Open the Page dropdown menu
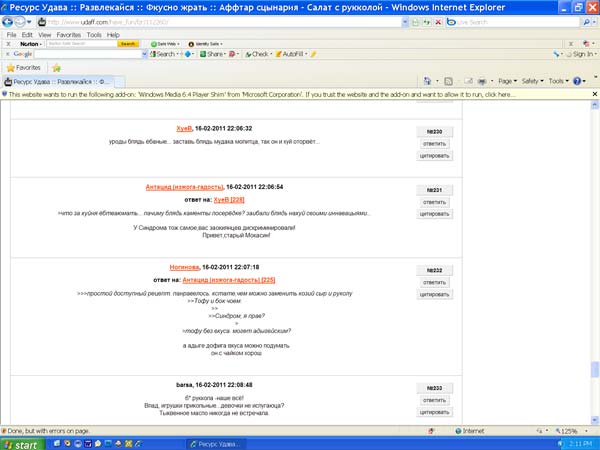Screen dimensions: 600x450 pyautogui.click(x=507, y=81)
